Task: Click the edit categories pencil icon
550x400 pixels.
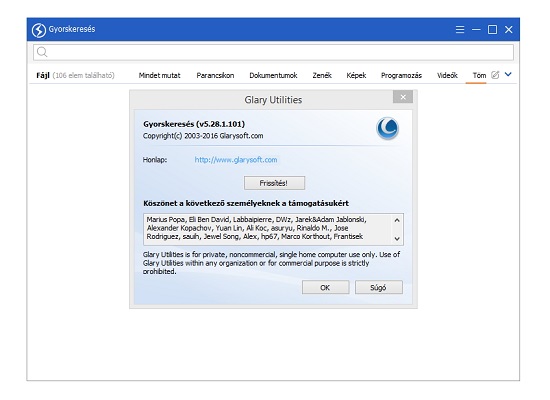Action: pos(495,75)
